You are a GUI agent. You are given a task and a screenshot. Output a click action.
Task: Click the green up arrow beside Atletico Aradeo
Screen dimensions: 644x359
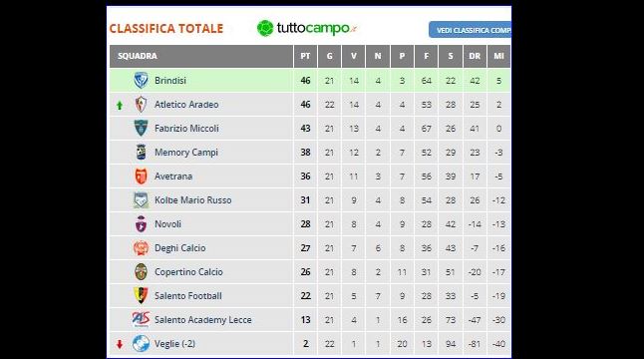coord(120,106)
